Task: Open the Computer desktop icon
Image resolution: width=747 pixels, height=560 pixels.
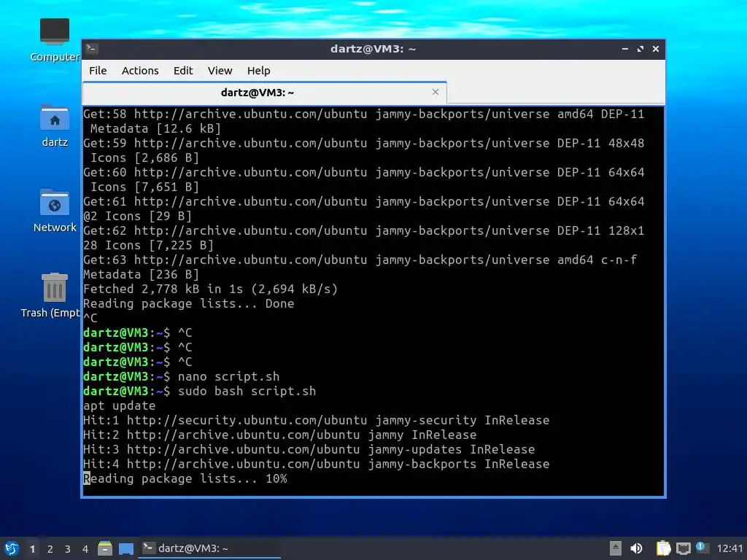Action: click(x=54, y=40)
